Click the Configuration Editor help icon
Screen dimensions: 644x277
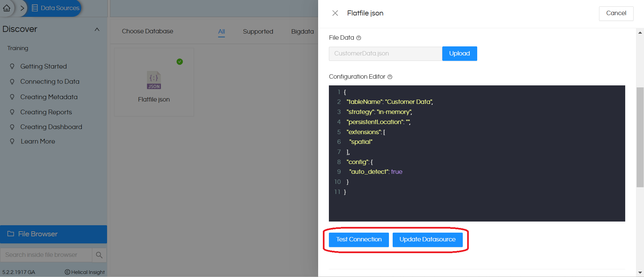390,77
